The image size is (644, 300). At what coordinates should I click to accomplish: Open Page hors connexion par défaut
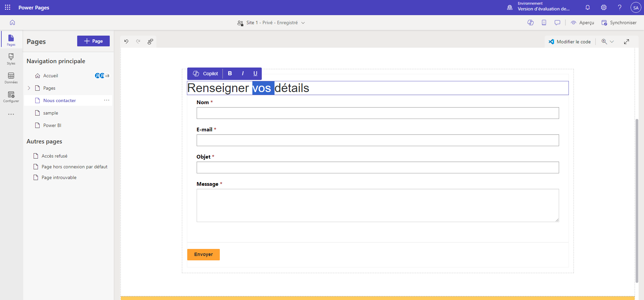75,167
